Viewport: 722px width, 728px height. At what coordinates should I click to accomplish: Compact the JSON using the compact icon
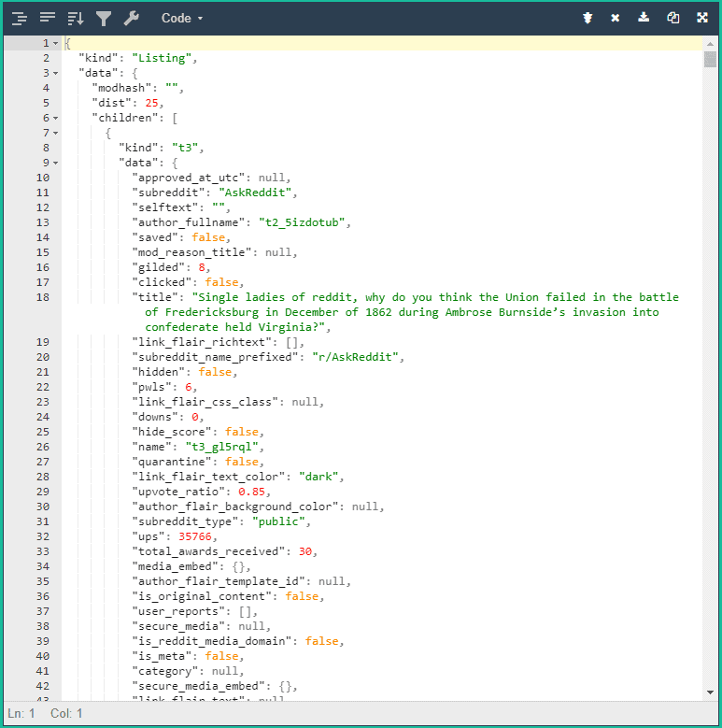pyautogui.click(x=48, y=18)
